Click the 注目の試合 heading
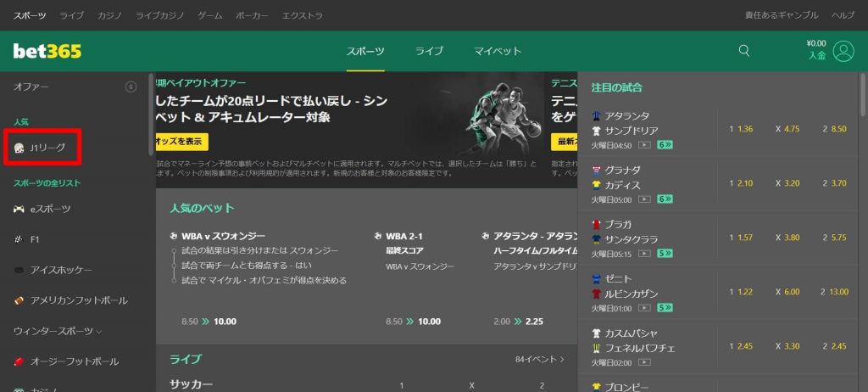The height and width of the screenshot is (392, 868). click(x=617, y=87)
